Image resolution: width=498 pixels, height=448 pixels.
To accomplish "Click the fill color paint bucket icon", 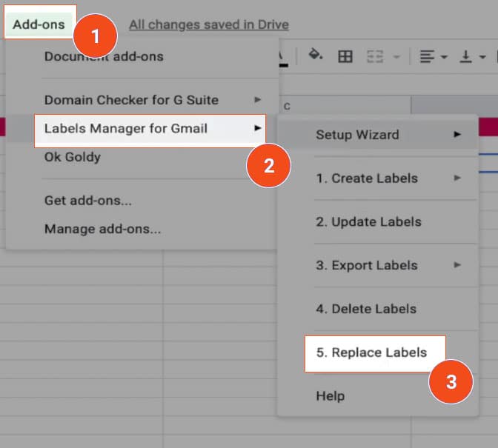I will point(315,55).
